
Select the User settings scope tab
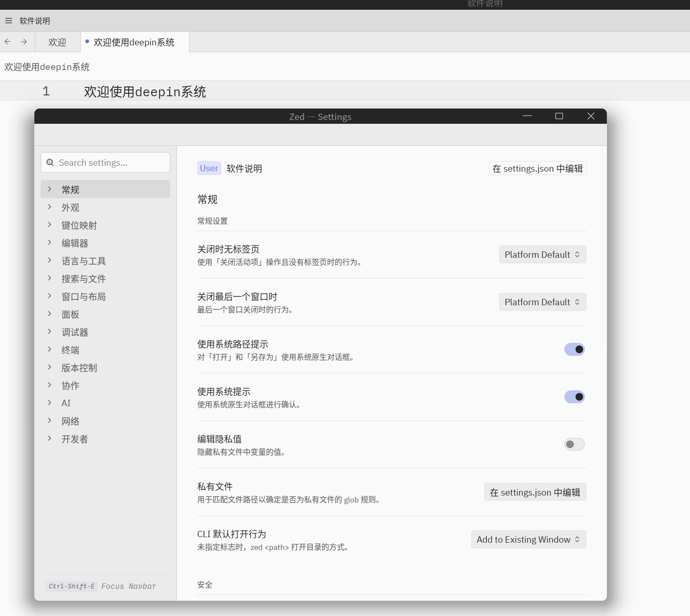[x=209, y=168]
